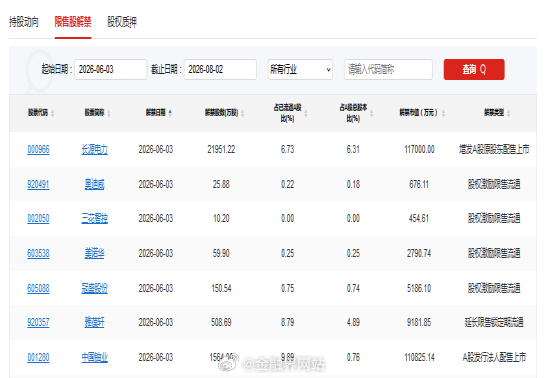547x378 pixels.
Task: Select the 限售股解禁 tab
Action: coord(73,22)
